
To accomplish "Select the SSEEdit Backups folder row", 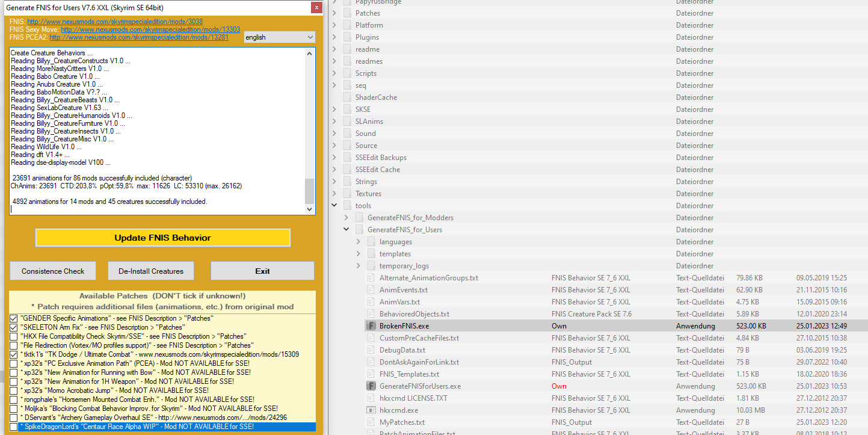I will click(598, 157).
